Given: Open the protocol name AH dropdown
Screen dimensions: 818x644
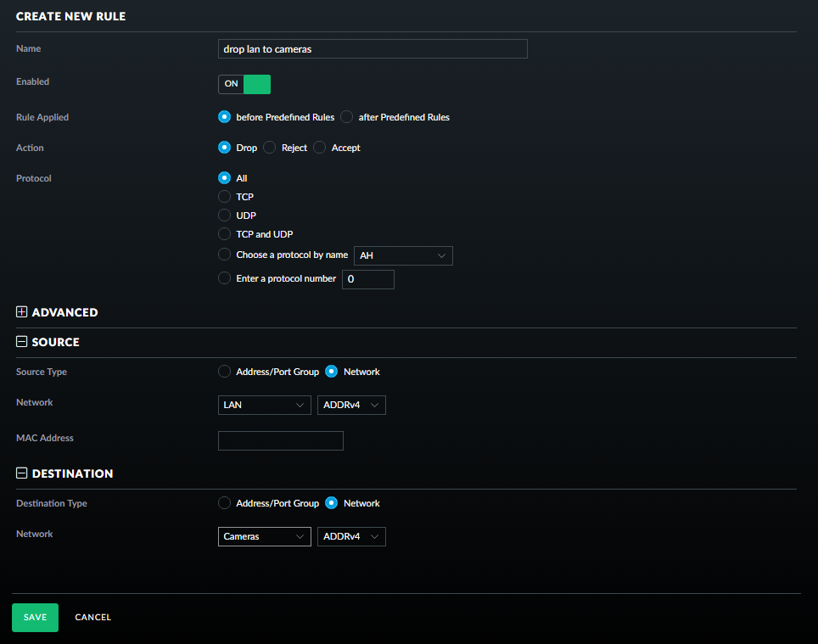Looking at the screenshot, I should [x=403, y=255].
